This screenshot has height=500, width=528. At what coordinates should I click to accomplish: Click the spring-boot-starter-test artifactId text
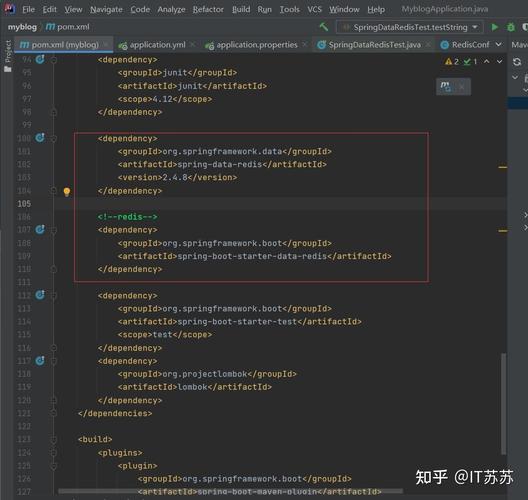coord(237,322)
